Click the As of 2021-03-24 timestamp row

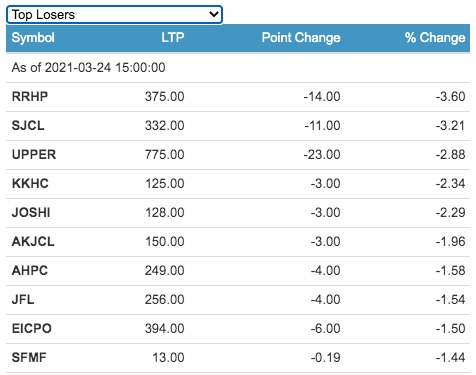238,68
